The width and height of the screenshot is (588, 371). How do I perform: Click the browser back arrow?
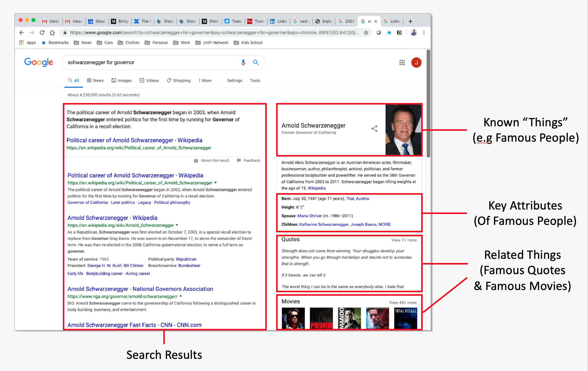click(22, 32)
